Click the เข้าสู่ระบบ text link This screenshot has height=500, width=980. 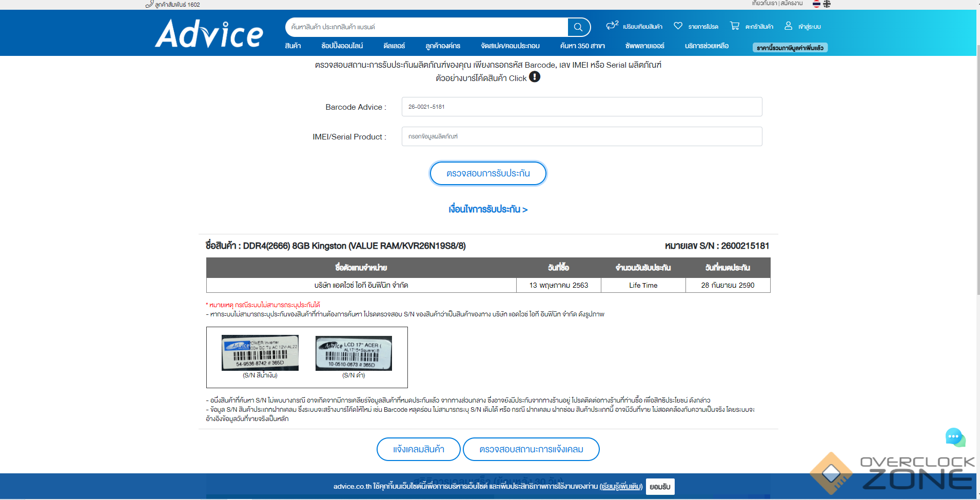pyautogui.click(x=810, y=27)
